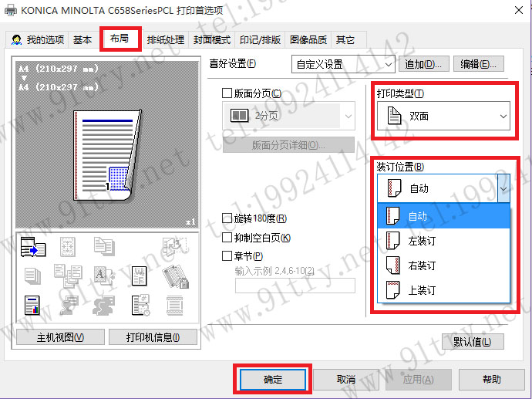Screen dimensions: 532x399
Task: Expand the 打印类型 双面 dropdown arrow
Action: pyautogui.click(x=503, y=116)
